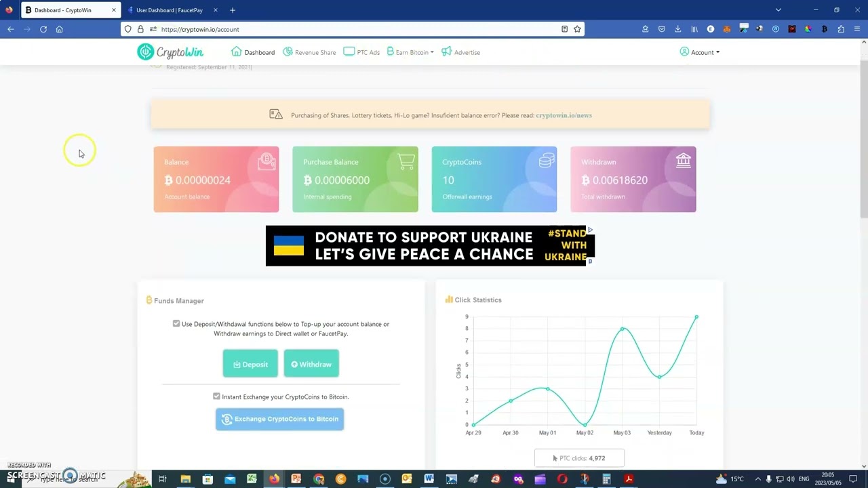This screenshot has width=868, height=488.
Task: Click the ENG language indicator
Action: point(804,479)
